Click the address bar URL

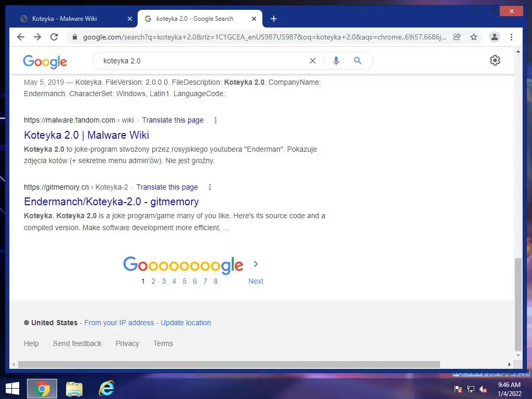click(x=264, y=37)
